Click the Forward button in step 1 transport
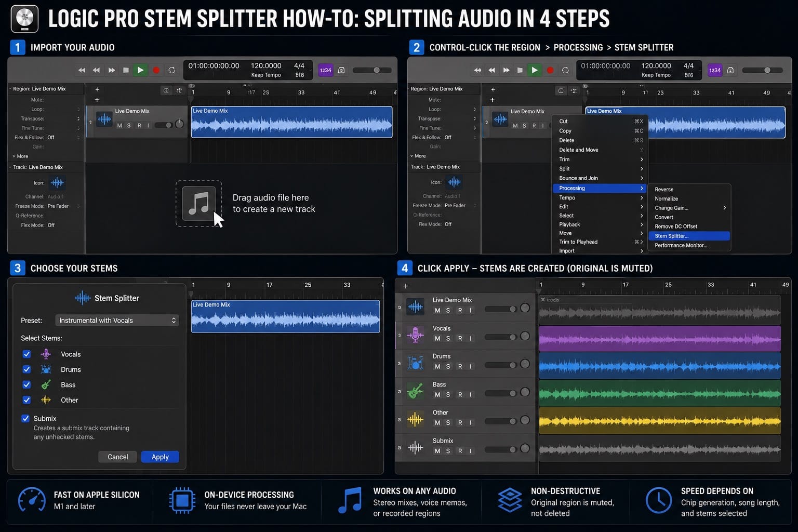798x532 pixels. click(x=112, y=70)
